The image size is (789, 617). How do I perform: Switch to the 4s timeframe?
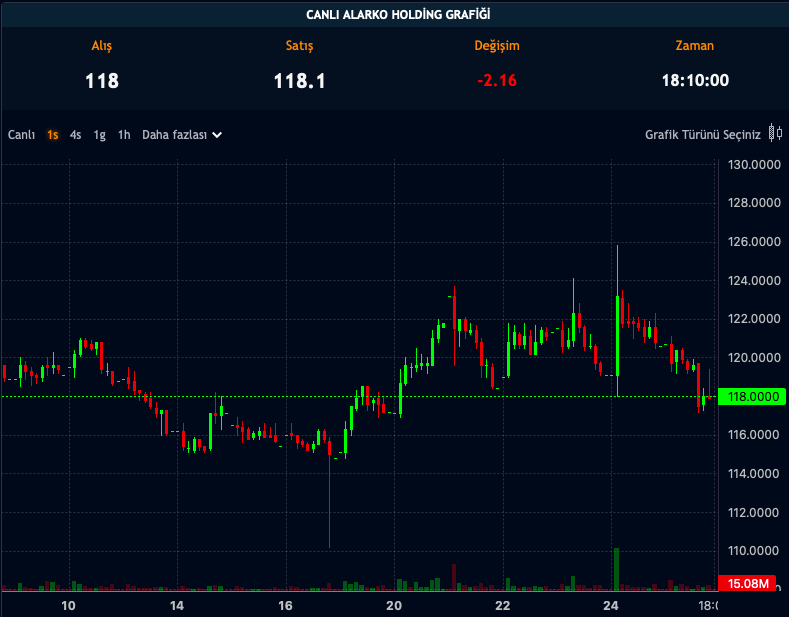pyautogui.click(x=75, y=135)
